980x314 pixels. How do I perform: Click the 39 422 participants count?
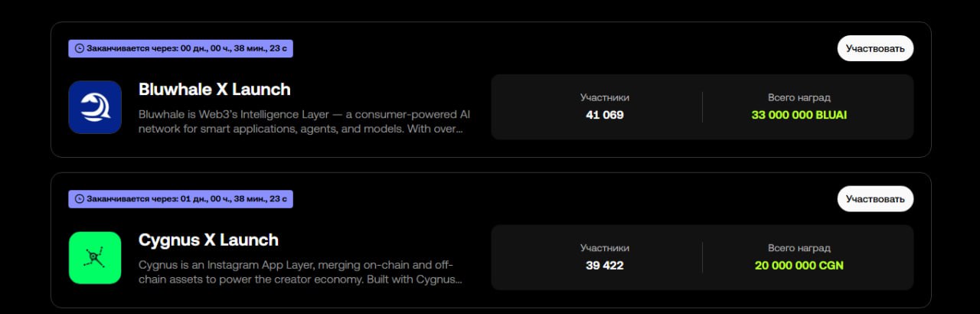(x=605, y=266)
